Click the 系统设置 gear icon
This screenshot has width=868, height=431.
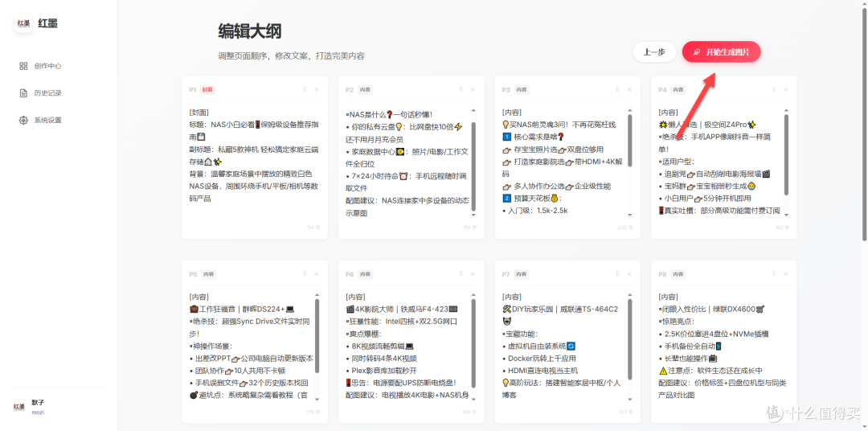[x=23, y=121]
